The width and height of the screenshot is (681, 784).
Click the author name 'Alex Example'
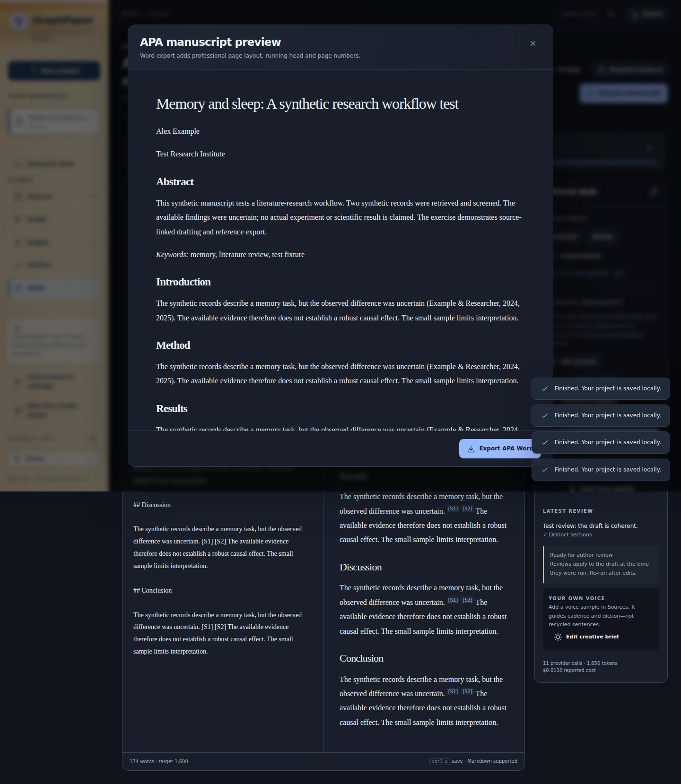178,131
